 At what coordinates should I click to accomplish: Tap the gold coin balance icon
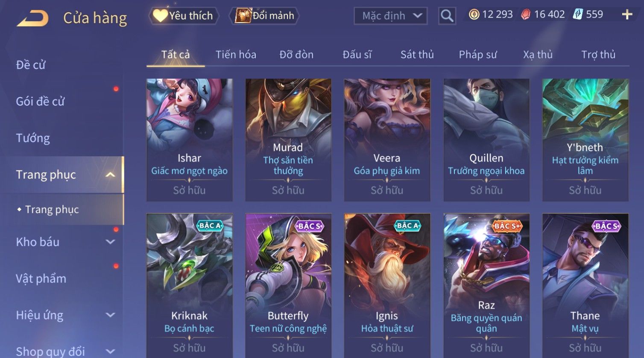[474, 15]
